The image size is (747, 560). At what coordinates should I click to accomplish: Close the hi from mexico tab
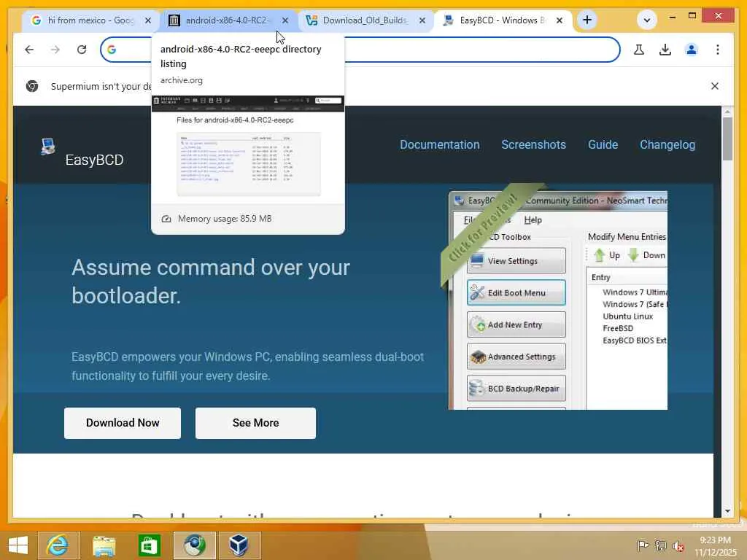coord(147,20)
